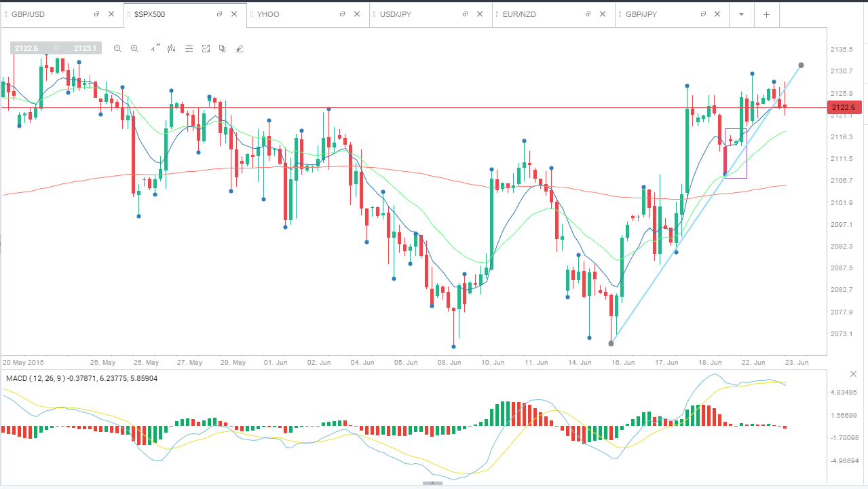The width and height of the screenshot is (868, 489).
Task: Select the trendline's upper end handle
Action: coord(801,65)
